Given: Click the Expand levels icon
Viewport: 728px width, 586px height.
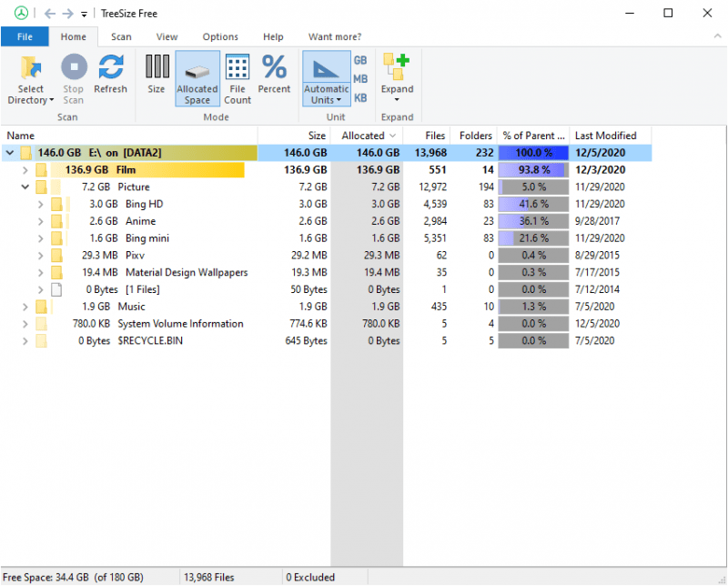Looking at the screenshot, I should [396, 71].
